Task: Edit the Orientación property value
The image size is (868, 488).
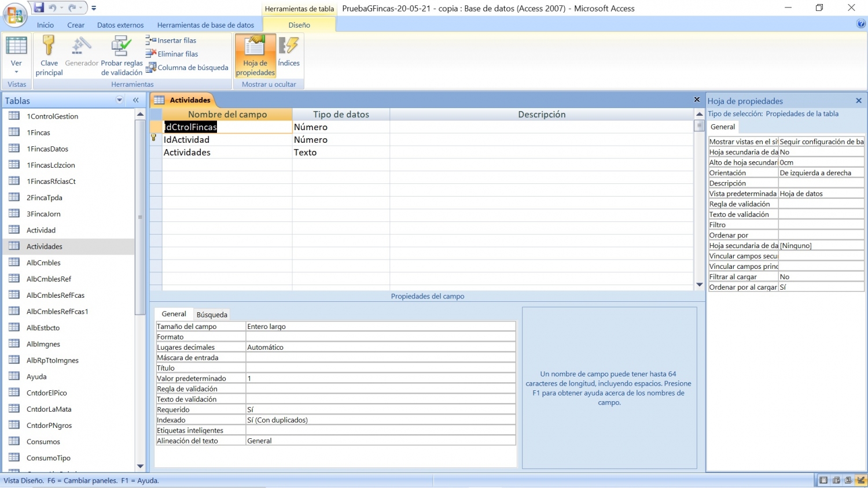Action: pos(821,173)
